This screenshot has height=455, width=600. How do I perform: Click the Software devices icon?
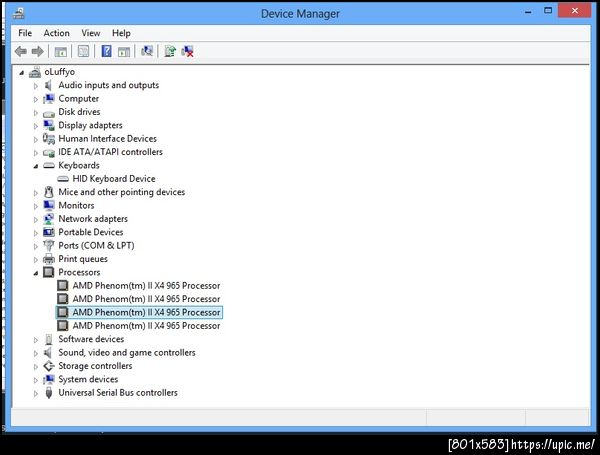(49, 339)
